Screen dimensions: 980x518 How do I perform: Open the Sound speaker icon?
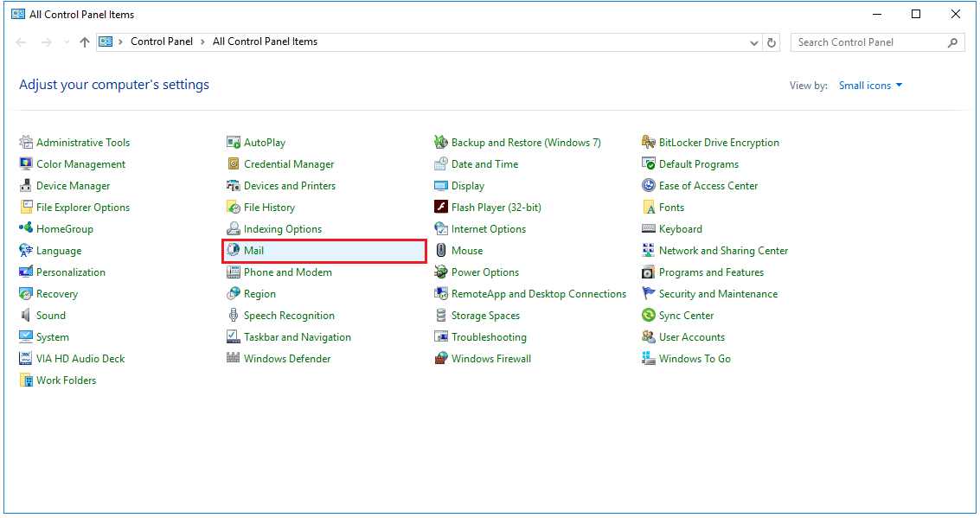click(26, 316)
